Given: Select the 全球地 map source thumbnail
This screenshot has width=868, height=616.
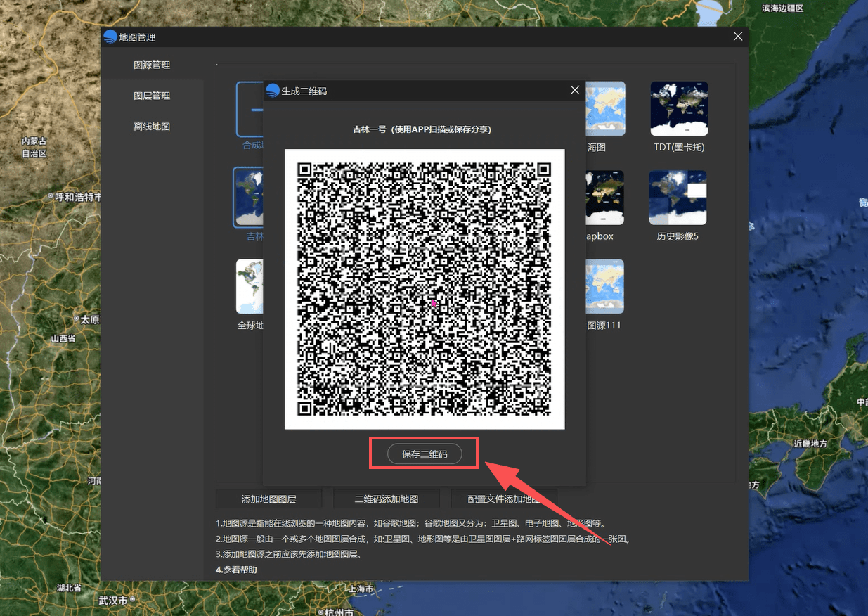Looking at the screenshot, I should pyautogui.click(x=250, y=286).
